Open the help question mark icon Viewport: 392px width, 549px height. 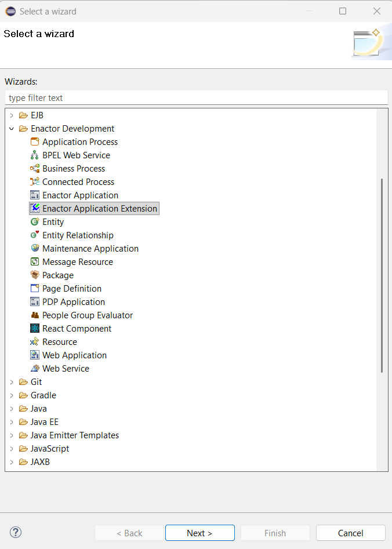(x=16, y=532)
